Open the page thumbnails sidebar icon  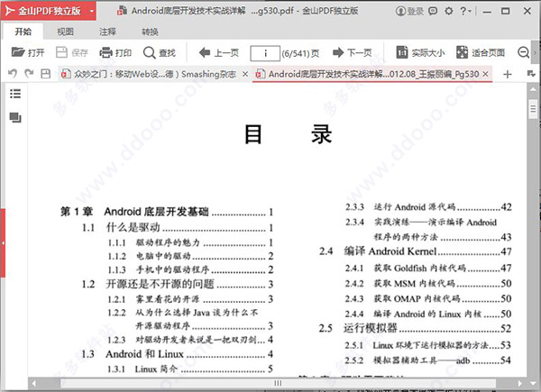[x=15, y=117]
